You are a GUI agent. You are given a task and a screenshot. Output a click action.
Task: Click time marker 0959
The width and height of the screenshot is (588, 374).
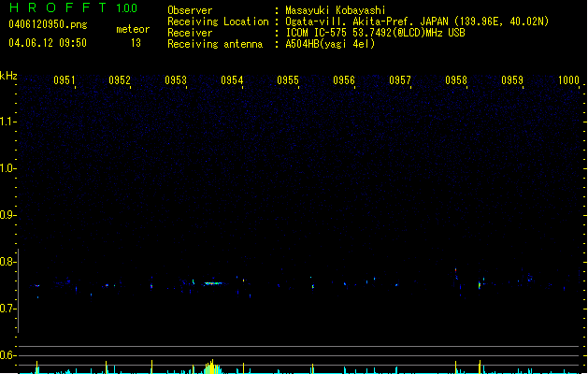(512, 80)
